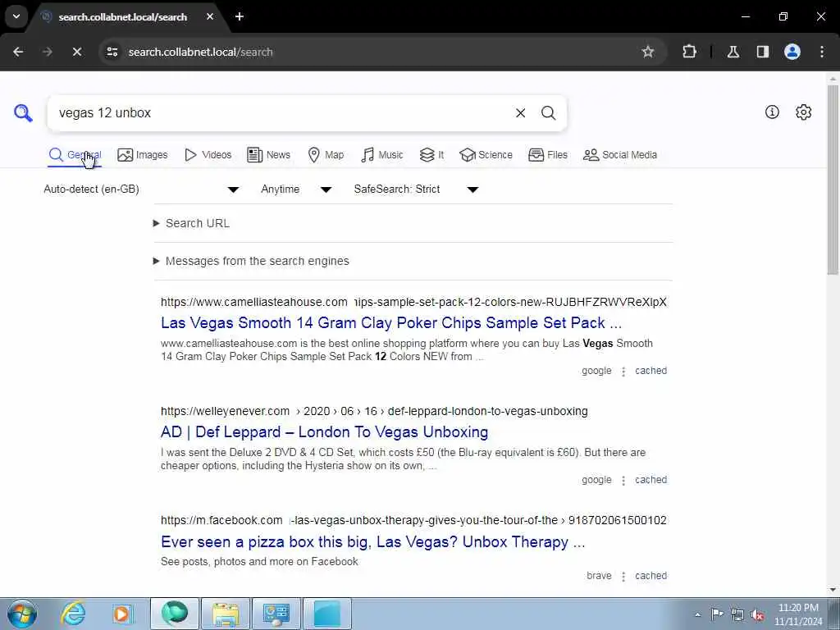Clear the search query with X
Image resolution: width=840 pixels, height=630 pixels.
[x=520, y=113]
